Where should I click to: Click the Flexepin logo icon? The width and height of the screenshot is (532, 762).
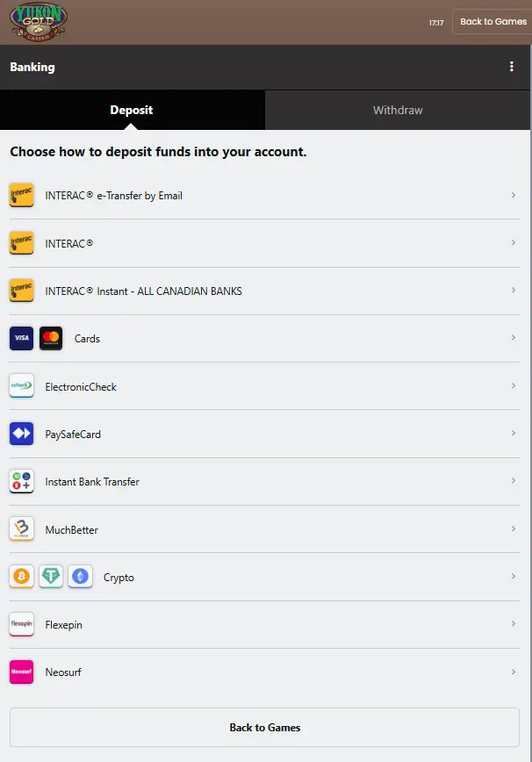[x=21, y=624]
